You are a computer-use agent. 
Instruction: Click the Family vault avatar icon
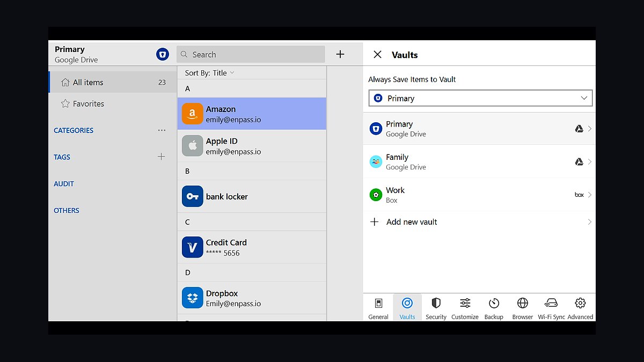[376, 161]
